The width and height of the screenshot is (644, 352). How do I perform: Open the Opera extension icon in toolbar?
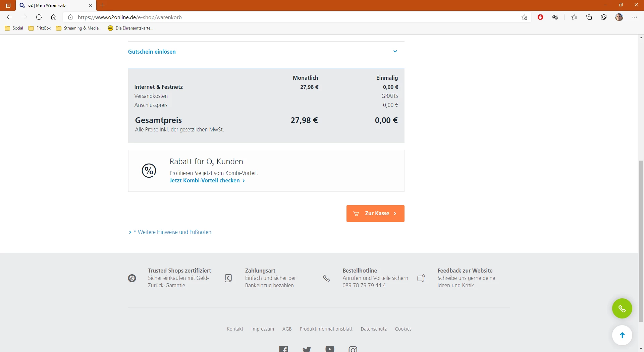(x=540, y=17)
